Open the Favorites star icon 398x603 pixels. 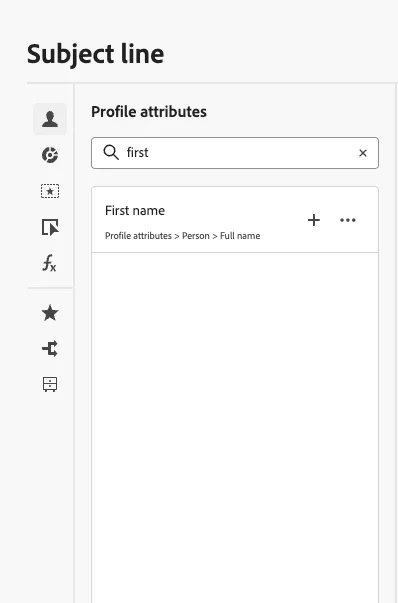point(50,313)
